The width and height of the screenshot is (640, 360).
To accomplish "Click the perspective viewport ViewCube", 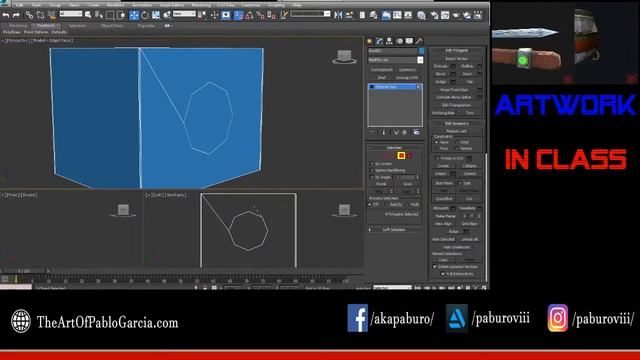I will (x=344, y=57).
